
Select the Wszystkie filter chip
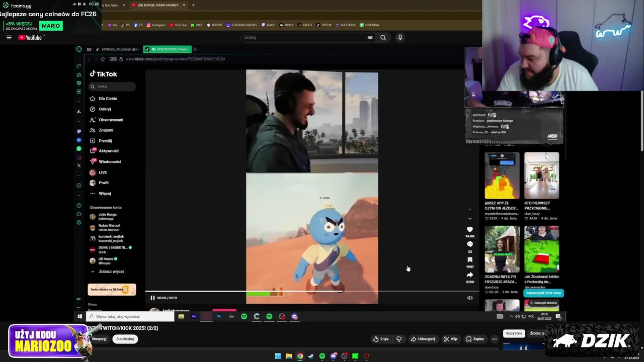[514, 333]
